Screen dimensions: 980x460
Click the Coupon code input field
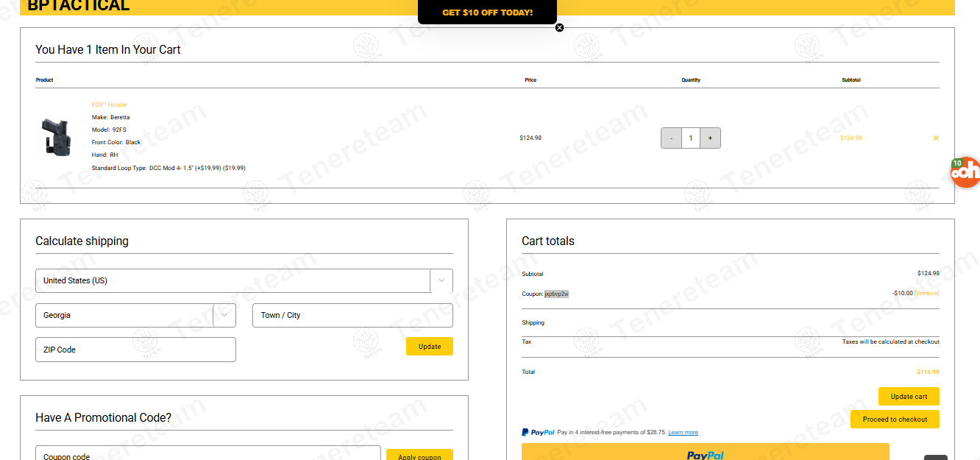click(208, 453)
